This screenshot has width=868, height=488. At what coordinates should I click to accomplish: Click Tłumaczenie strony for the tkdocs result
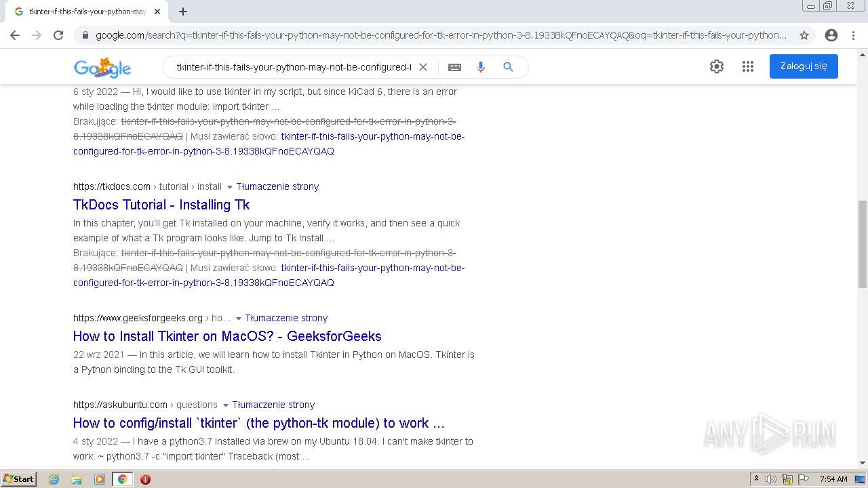[x=277, y=186]
